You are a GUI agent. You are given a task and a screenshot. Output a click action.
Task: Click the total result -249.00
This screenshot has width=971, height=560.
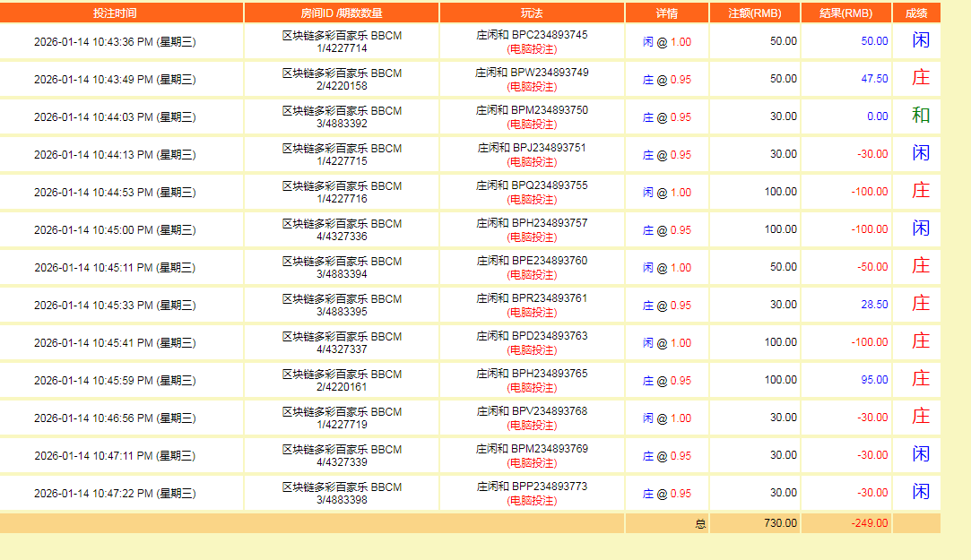coord(869,523)
